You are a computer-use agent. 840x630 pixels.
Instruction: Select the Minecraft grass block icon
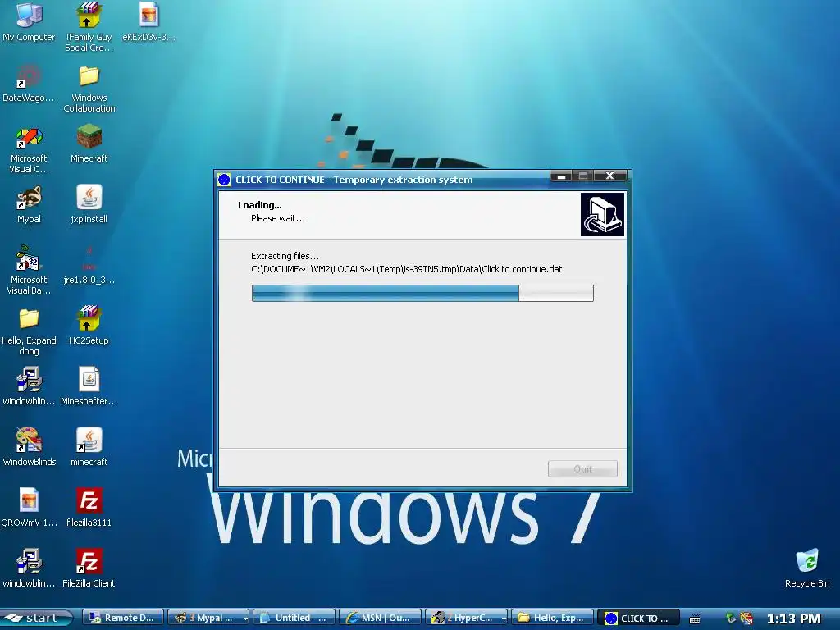pyautogui.click(x=89, y=136)
